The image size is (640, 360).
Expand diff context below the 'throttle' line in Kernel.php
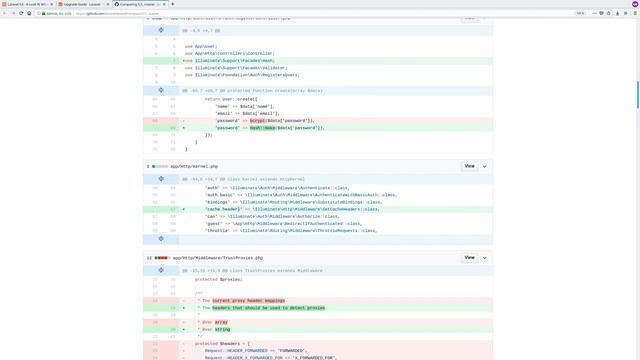[161, 239]
